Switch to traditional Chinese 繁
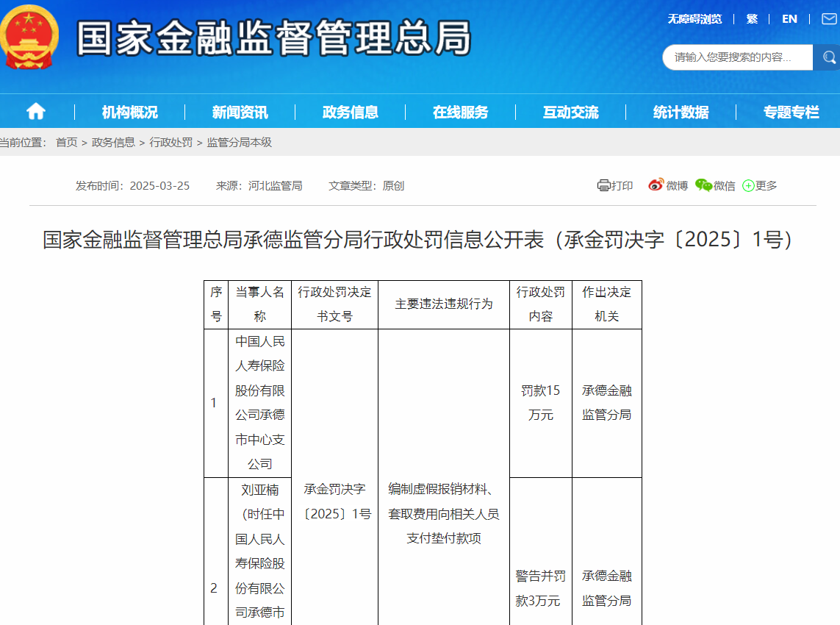Viewport: 840px width, 625px height. [752, 19]
